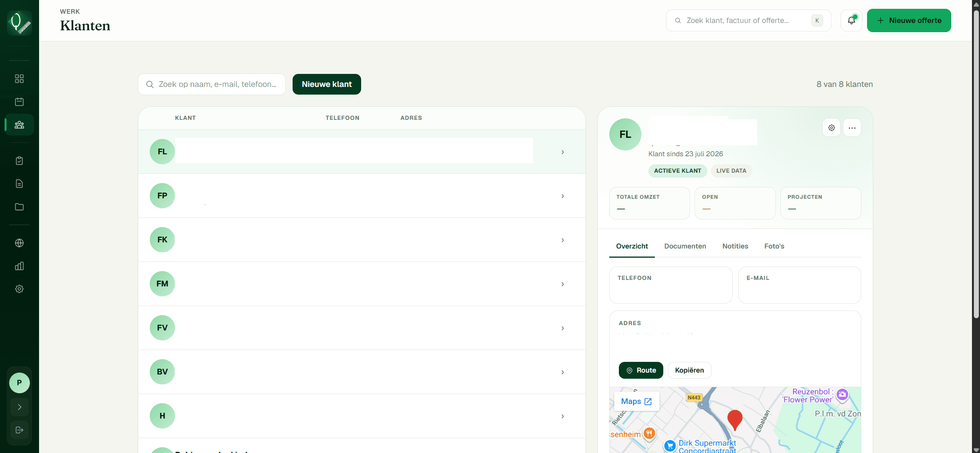Open the globe icon in sidebar
The height and width of the screenshot is (453, 980).
[19, 243]
